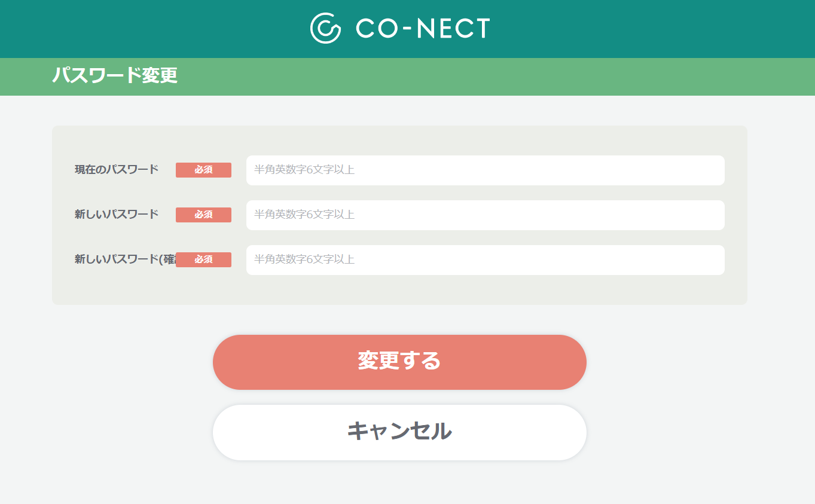Image resolution: width=815 pixels, height=504 pixels.
Task: Focus the 新しいパスワード input field
Action: click(485, 215)
